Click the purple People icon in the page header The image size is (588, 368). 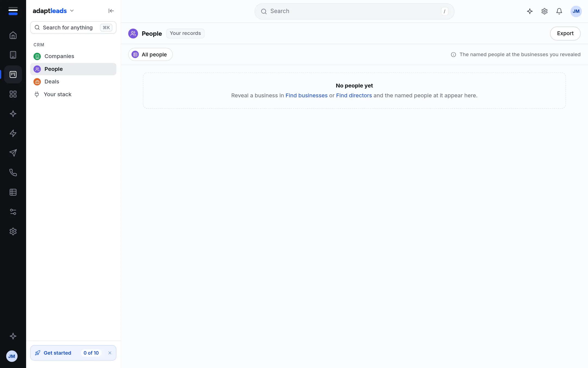point(133,34)
